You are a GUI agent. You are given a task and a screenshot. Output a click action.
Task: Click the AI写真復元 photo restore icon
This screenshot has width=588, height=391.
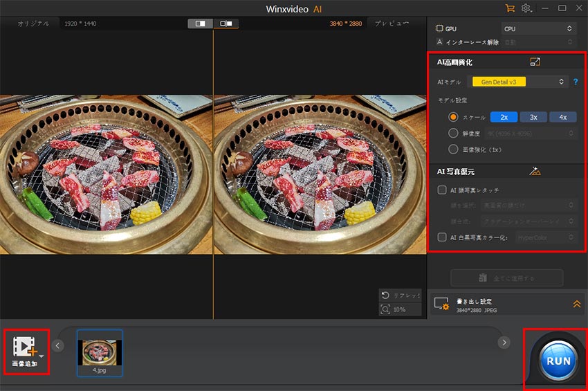click(534, 171)
